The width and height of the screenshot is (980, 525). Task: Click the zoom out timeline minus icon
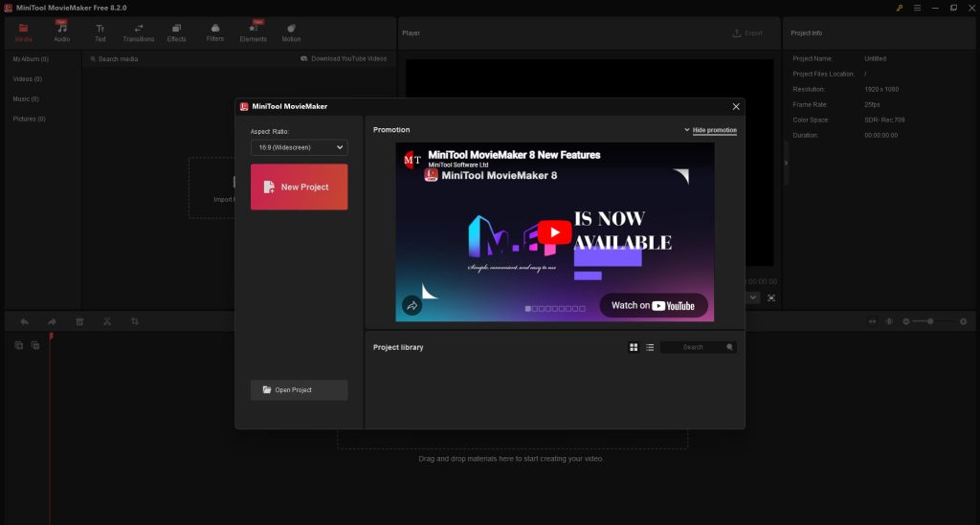[x=906, y=321]
